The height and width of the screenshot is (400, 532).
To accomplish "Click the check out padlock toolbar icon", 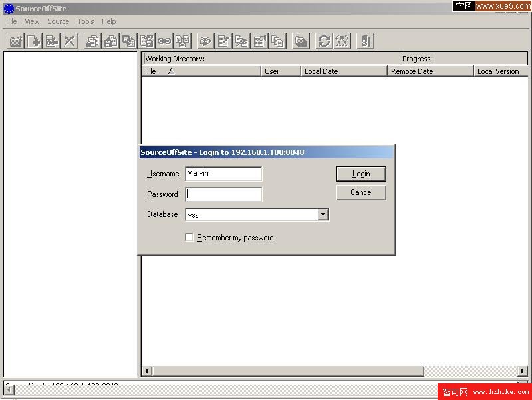I will (110, 41).
